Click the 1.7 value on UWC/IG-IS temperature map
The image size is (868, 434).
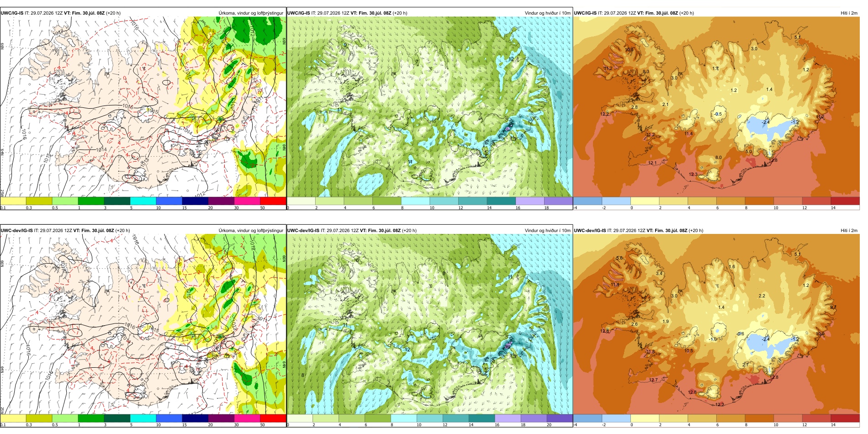[715, 69]
